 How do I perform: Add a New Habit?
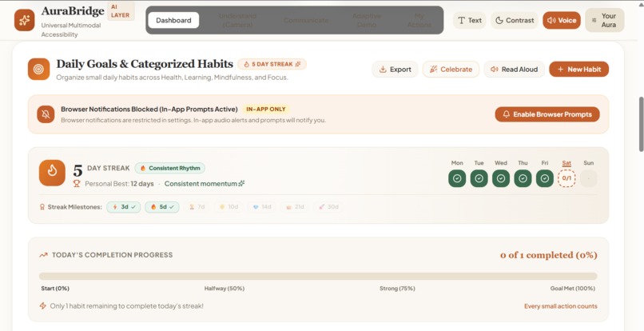[x=579, y=69]
